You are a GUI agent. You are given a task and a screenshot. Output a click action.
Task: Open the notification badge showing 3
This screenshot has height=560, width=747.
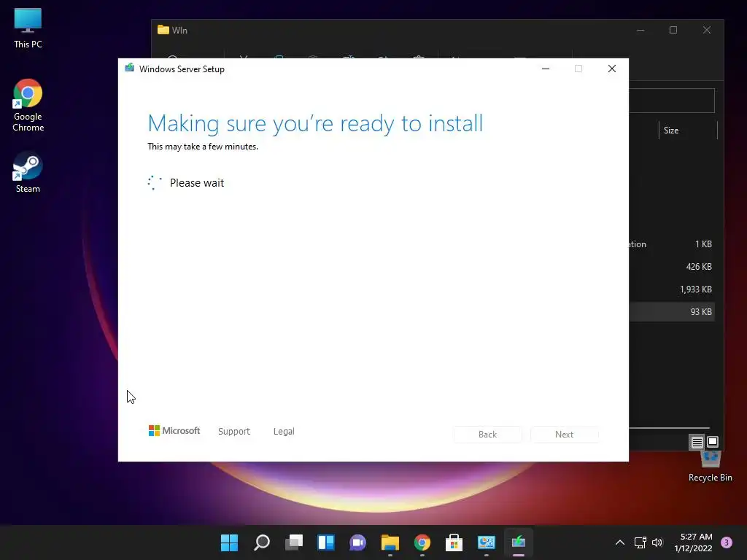pyautogui.click(x=727, y=542)
